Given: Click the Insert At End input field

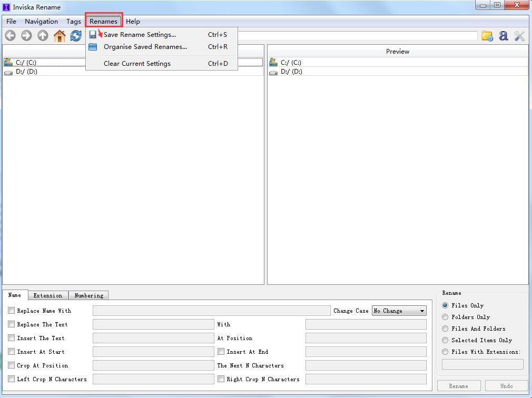Looking at the screenshot, I should [366, 352].
